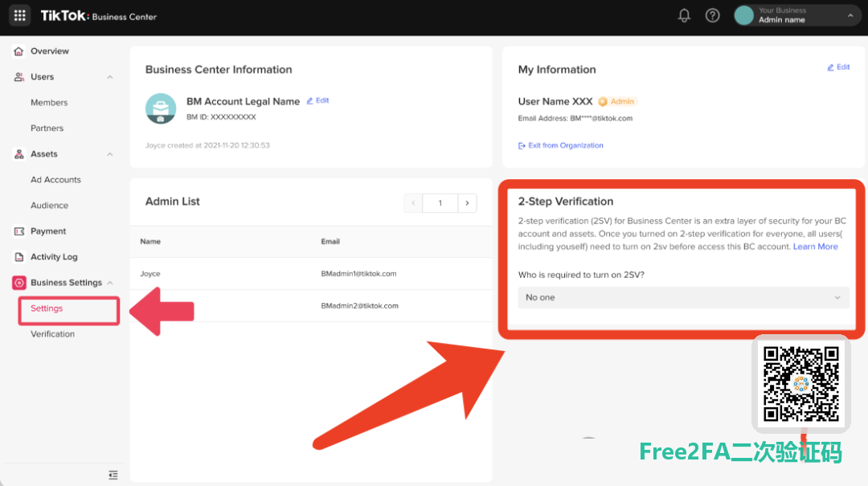Viewport: 868px width, 486px height.
Task: Edit the BM Account Legal Name
Action: (317, 100)
